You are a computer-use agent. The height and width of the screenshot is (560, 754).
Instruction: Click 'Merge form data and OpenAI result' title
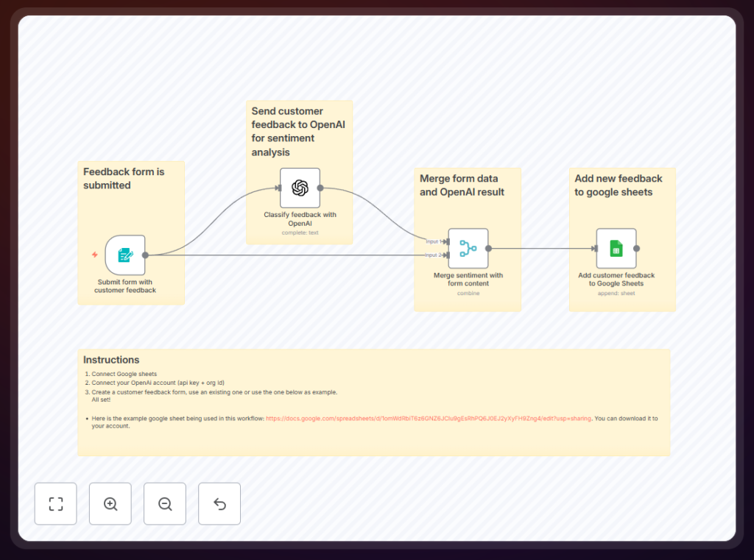point(462,185)
